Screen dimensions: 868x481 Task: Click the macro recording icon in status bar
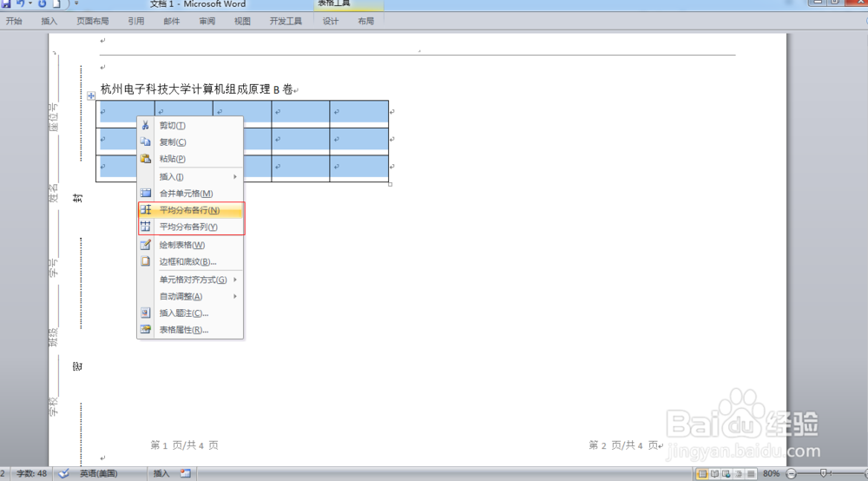[x=186, y=473]
